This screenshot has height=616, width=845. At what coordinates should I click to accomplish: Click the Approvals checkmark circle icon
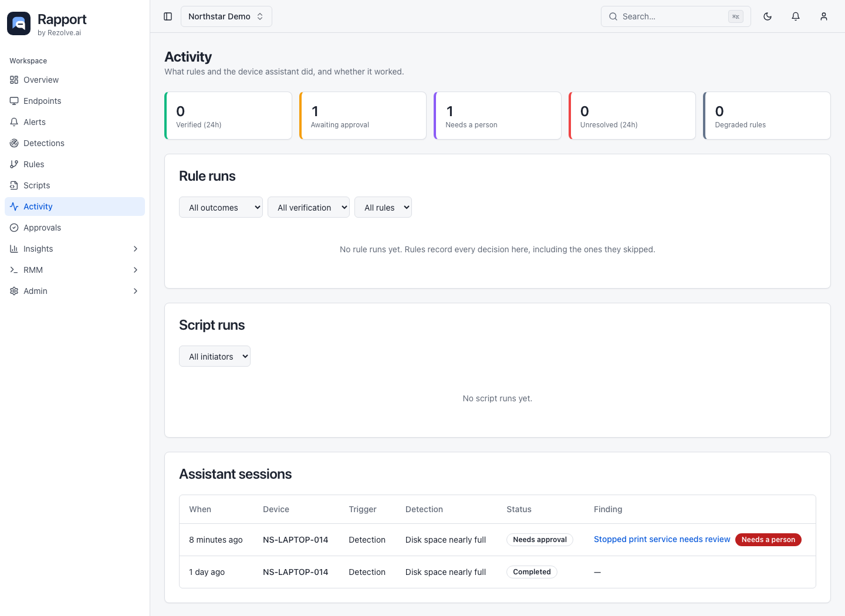[14, 228]
